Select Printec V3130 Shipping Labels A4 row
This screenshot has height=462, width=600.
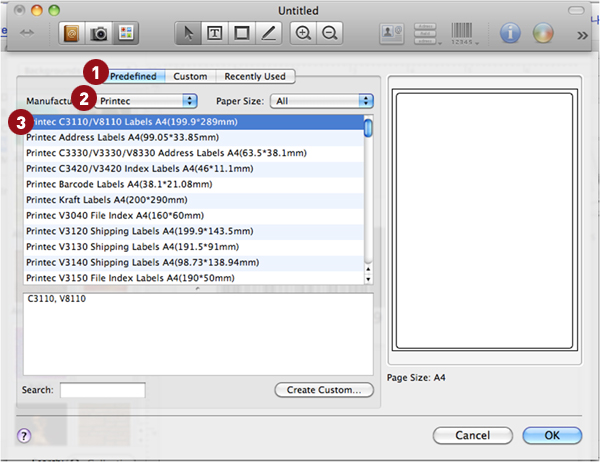pos(194,247)
